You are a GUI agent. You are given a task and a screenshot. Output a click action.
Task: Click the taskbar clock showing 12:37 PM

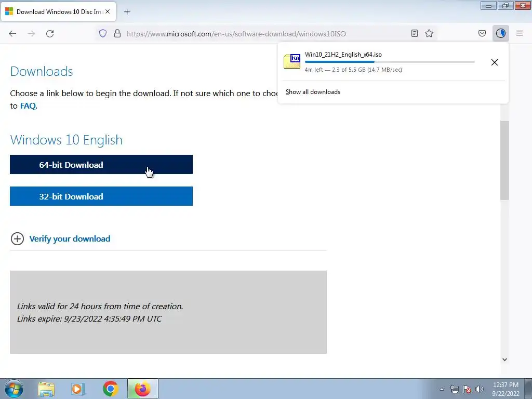tap(506, 389)
